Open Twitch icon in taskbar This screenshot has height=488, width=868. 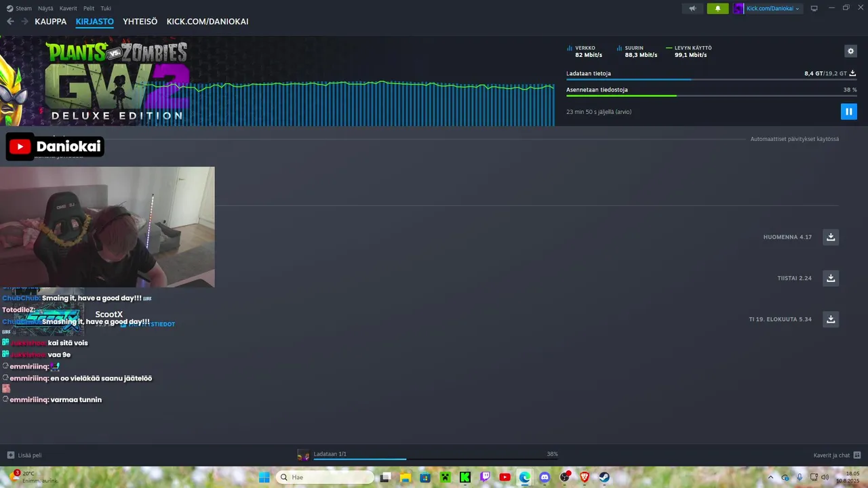pos(485,477)
